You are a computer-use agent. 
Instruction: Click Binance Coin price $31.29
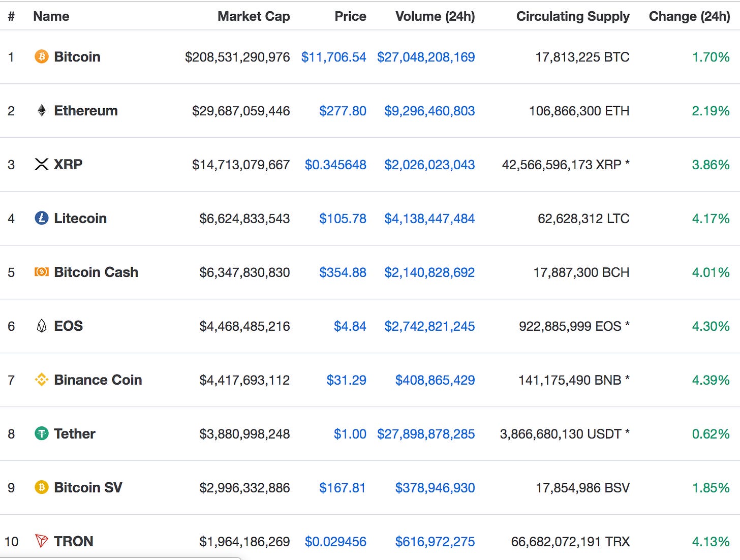point(346,380)
